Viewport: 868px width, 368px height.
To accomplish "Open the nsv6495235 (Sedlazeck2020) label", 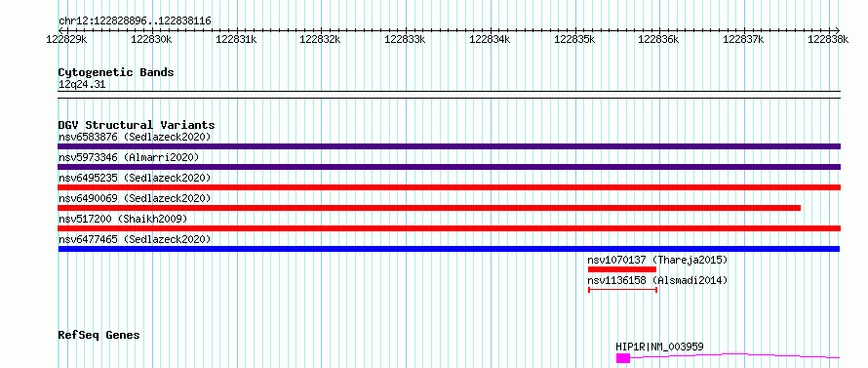I will pyautogui.click(x=135, y=178).
